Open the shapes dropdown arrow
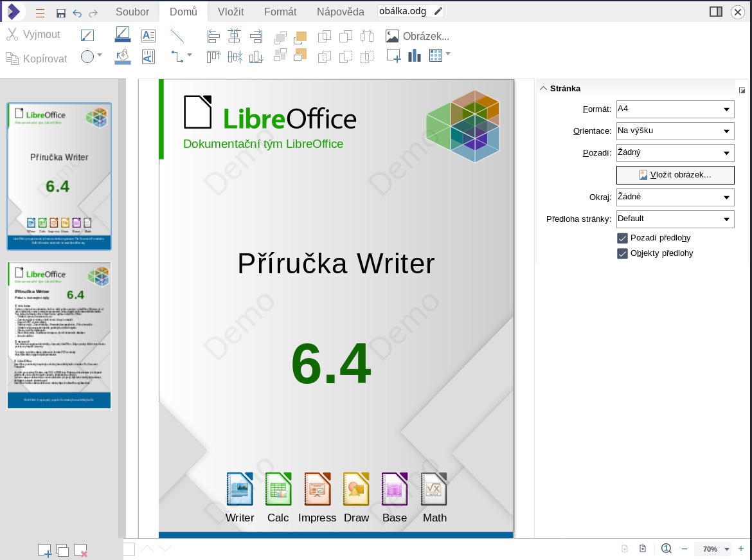752x560 pixels. tap(99, 55)
